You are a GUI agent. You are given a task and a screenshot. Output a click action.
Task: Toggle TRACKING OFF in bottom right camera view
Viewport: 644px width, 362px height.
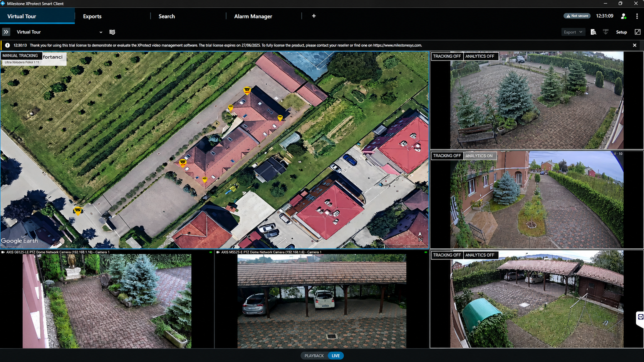pos(447,255)
